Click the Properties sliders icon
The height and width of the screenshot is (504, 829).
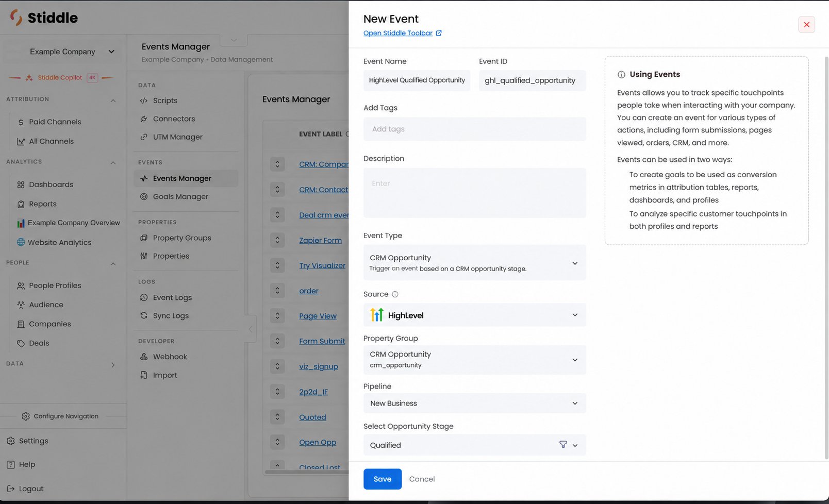click(x=144, y=256)
